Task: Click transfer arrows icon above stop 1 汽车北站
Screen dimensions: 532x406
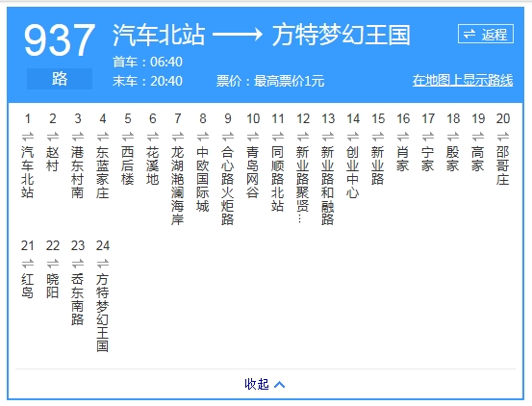Action: (28, 137)
